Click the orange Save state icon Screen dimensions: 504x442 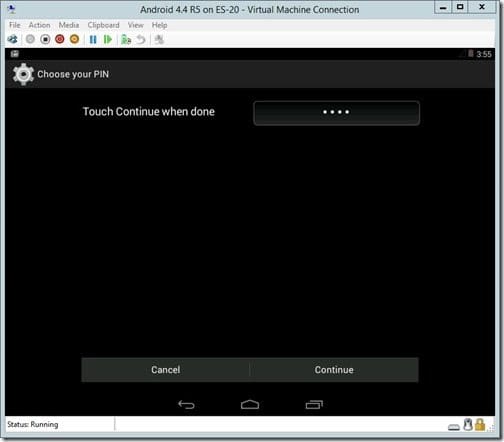75,39
